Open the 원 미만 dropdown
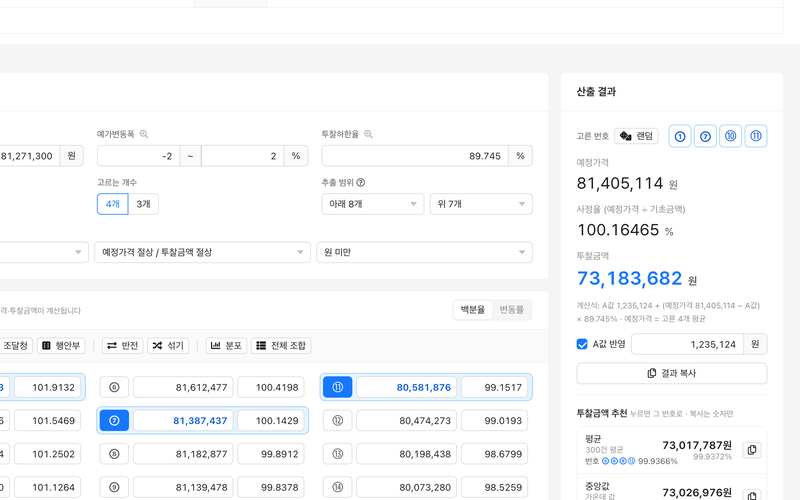 (x=424, y=253)
